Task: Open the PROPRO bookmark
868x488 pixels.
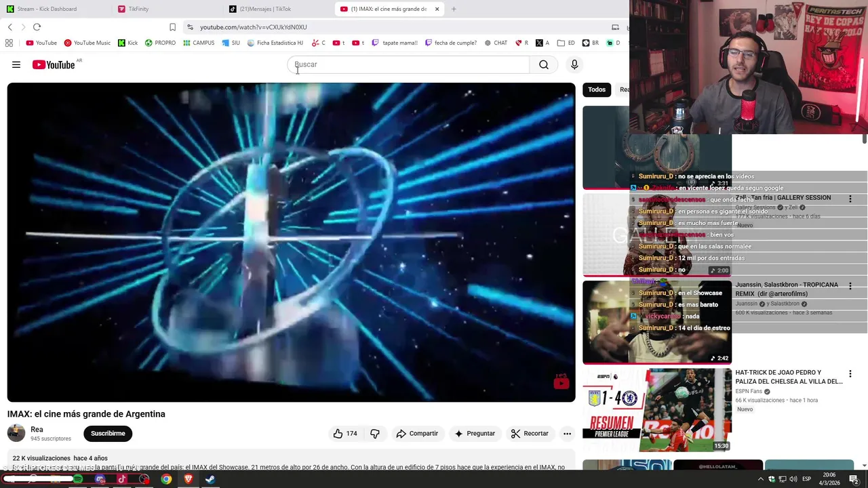Action: coord(160,43)
